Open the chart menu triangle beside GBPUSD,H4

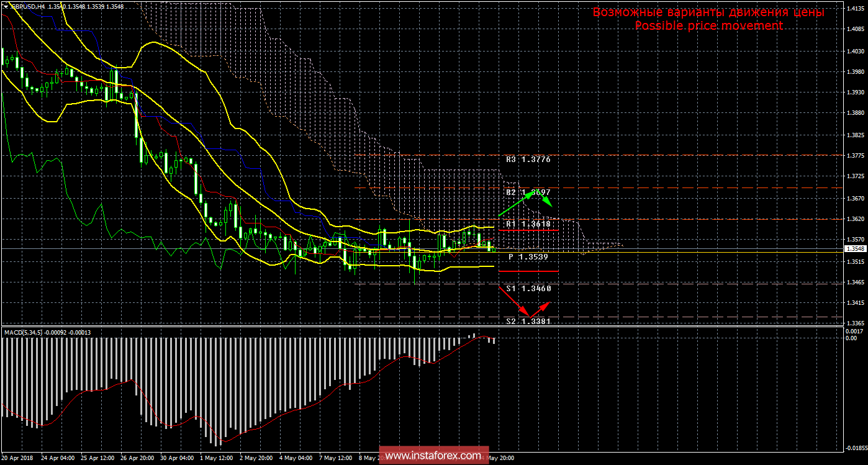(6, 6)
